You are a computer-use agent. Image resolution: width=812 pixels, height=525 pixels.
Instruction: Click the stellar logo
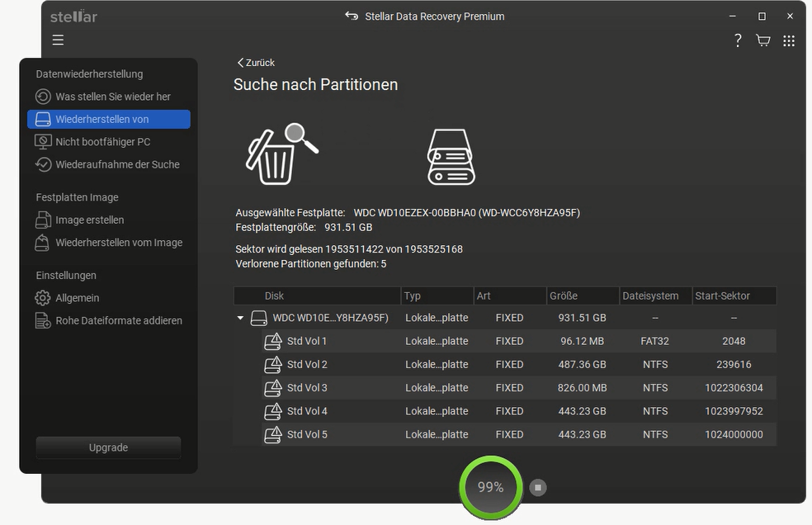[73, 16]
